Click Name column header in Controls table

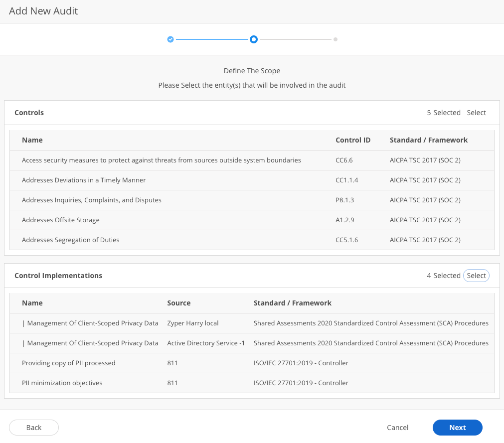pyautogui.click(x=32, y=140)
